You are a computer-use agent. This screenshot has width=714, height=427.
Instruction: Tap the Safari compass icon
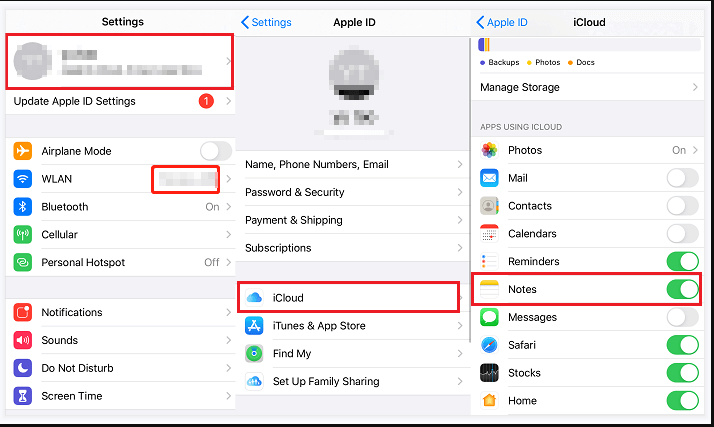[x=489, y=345]
